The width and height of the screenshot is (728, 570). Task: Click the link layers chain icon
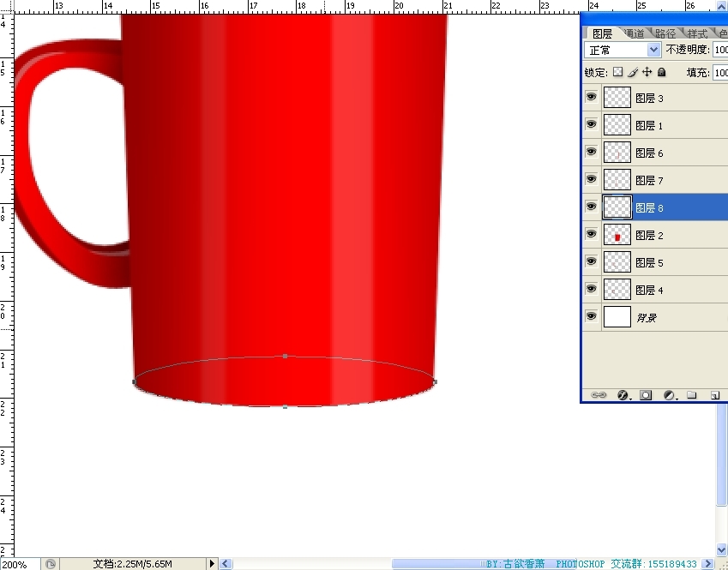[599, 395]
